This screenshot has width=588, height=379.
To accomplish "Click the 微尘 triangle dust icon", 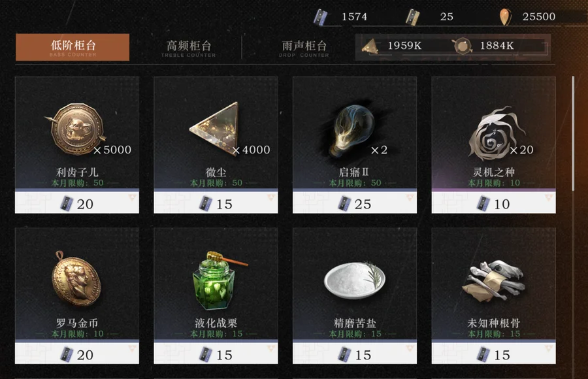I will pyautogui.click(x=214, y=127).
